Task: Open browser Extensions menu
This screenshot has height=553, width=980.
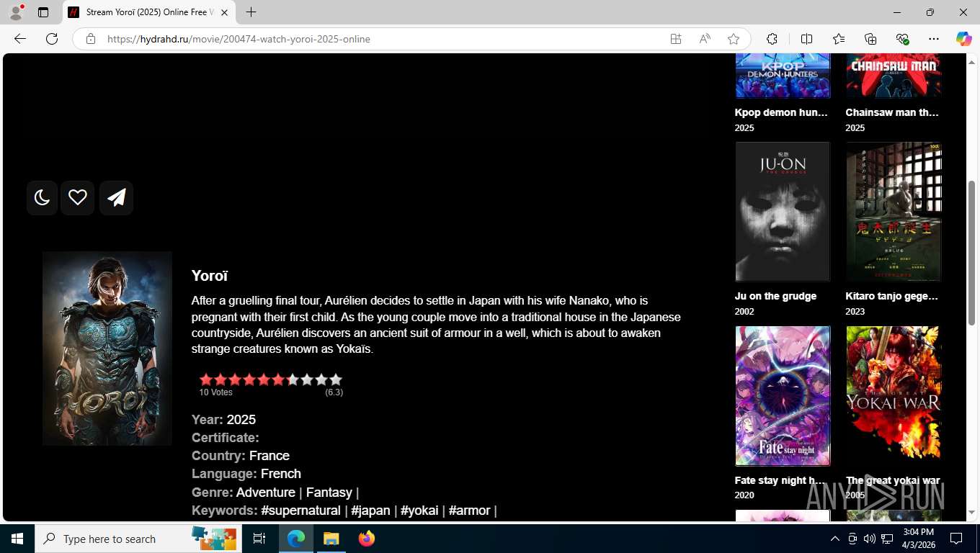Action: click(772, 39)
